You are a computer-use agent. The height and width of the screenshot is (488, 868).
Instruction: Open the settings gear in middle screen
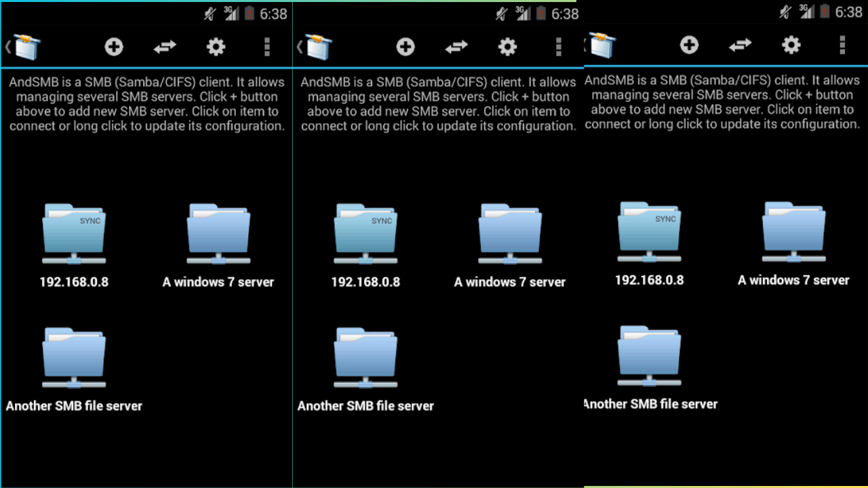(507, 46)
